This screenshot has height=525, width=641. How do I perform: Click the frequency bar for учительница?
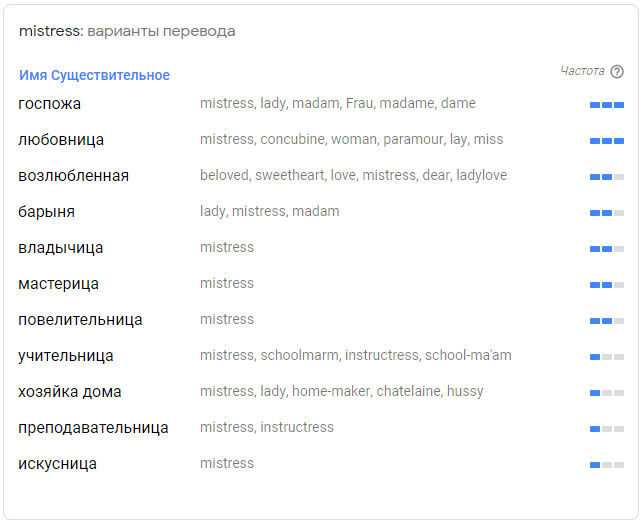pos(606,357)
